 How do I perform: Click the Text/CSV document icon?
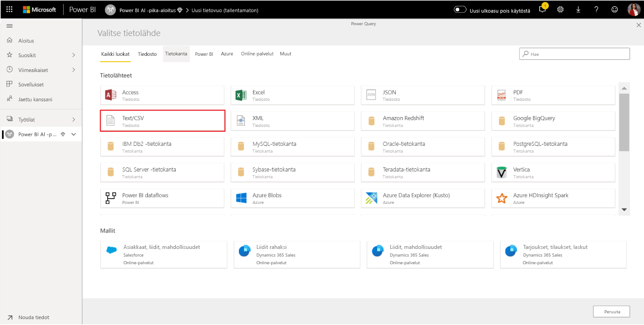tap(110, 121)
